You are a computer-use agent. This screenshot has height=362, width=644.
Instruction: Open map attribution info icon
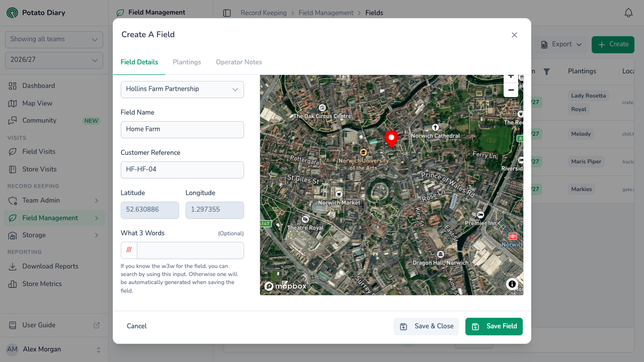click(512, 284)
